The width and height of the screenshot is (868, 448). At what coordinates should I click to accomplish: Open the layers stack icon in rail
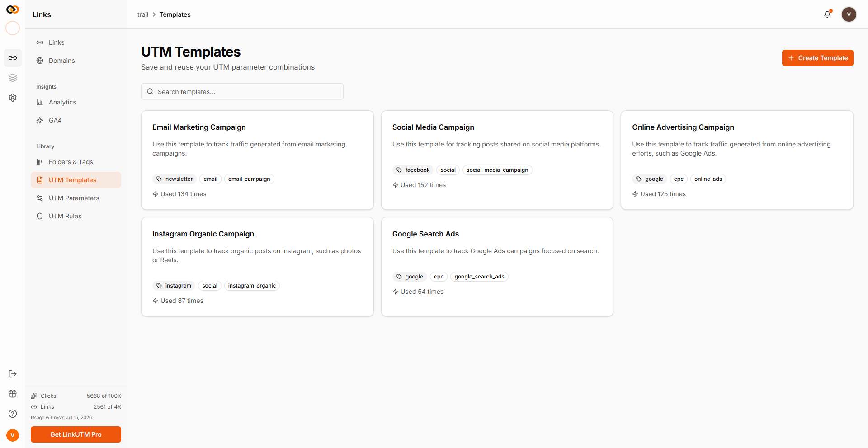(13, 78)
